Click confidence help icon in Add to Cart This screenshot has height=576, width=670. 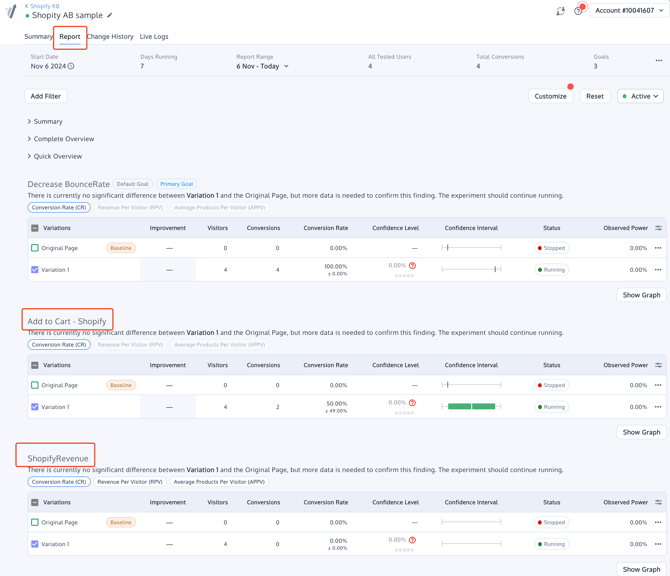click(x=412, y=403)
